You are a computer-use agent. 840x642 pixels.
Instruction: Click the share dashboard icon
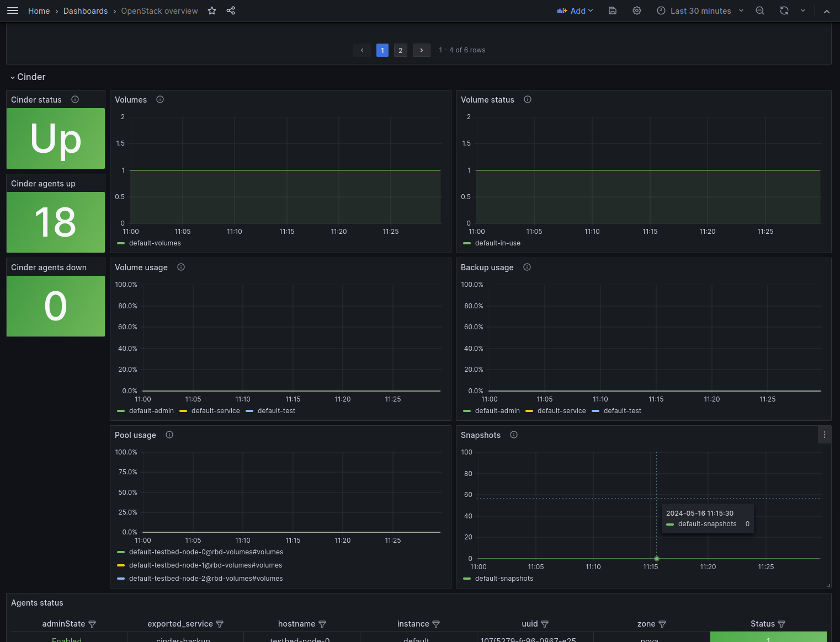click(x=231, y=10)
